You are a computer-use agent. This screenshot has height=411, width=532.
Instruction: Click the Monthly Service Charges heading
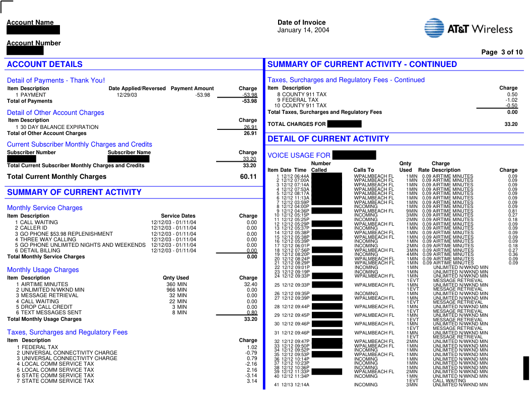(x=45, y=208)
